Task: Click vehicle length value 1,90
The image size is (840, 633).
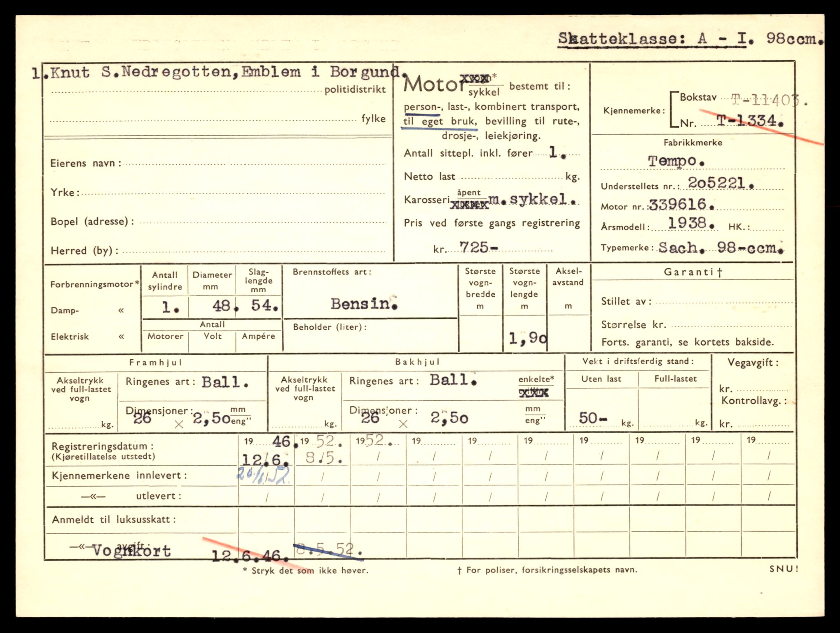Action: pos(528,339)
